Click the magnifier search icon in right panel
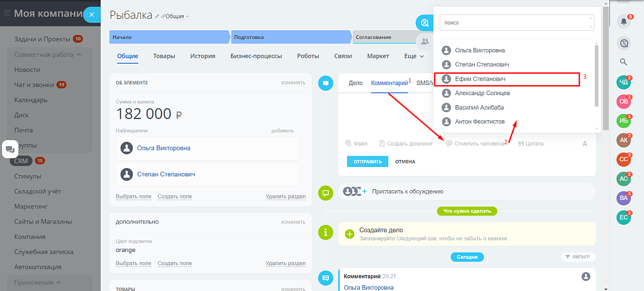Image resolution: width=644 pixels, height=291 pixels. [623, 62]
